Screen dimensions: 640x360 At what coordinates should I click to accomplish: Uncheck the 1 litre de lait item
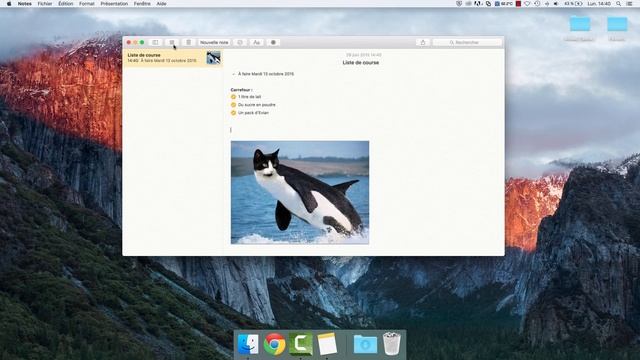[x=233, y=97]
